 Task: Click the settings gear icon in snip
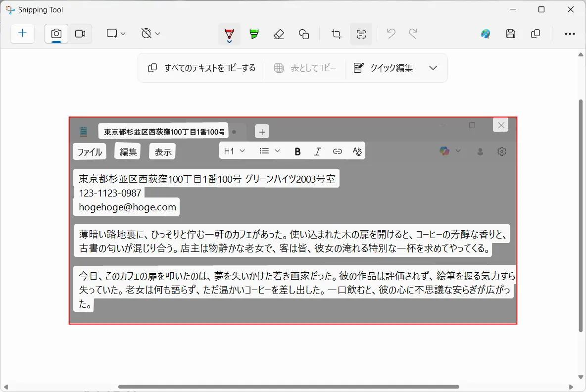[502, 151]
